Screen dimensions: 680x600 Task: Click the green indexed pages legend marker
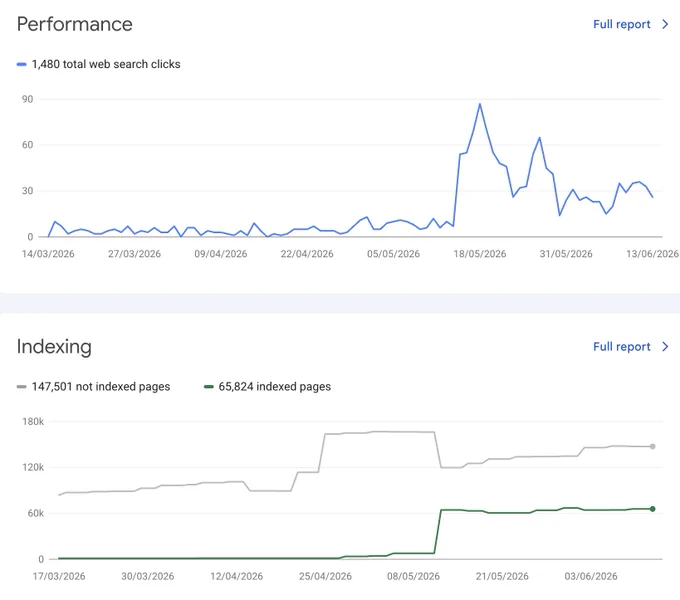pos(209,387)
